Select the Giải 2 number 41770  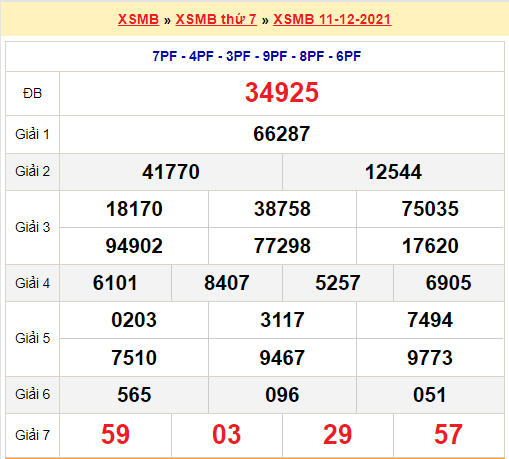pyautogui.click(x=171, y=172)
